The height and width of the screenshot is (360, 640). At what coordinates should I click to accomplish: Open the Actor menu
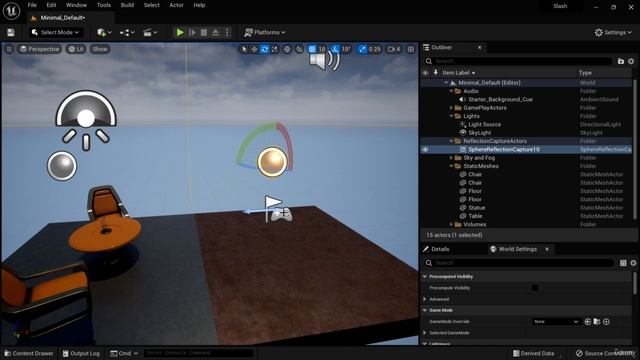(x=176, y=5)
